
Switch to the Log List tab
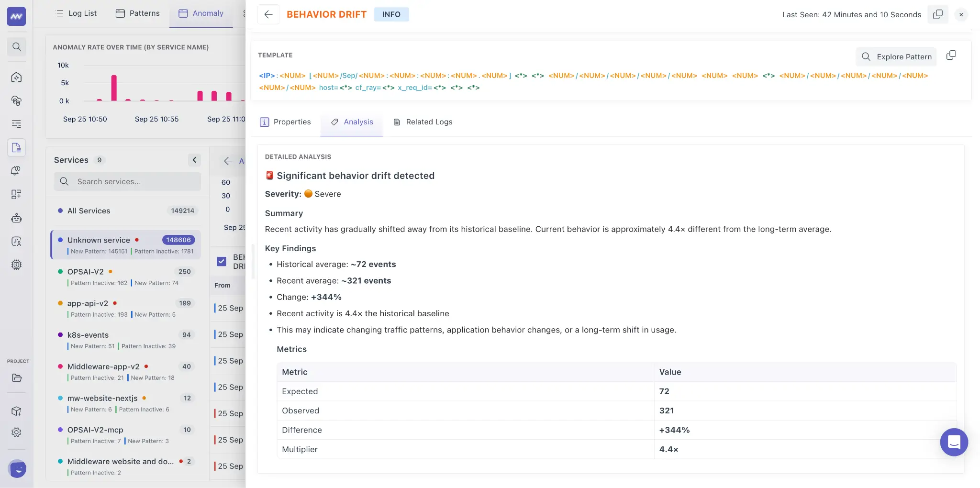(77, 13)
